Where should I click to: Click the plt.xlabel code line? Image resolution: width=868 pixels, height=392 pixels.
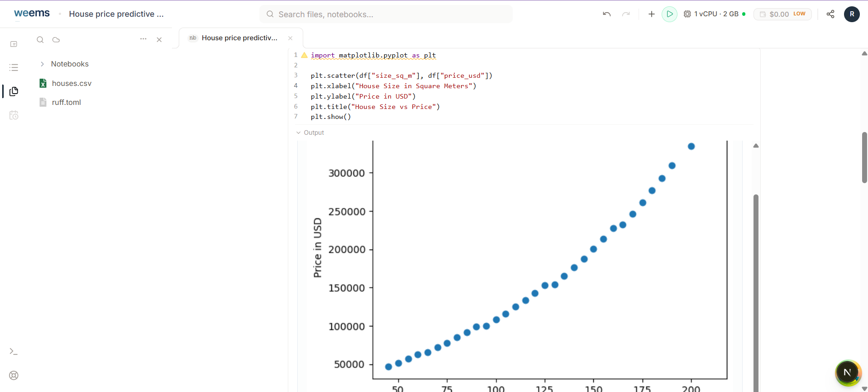coord(393,86)
